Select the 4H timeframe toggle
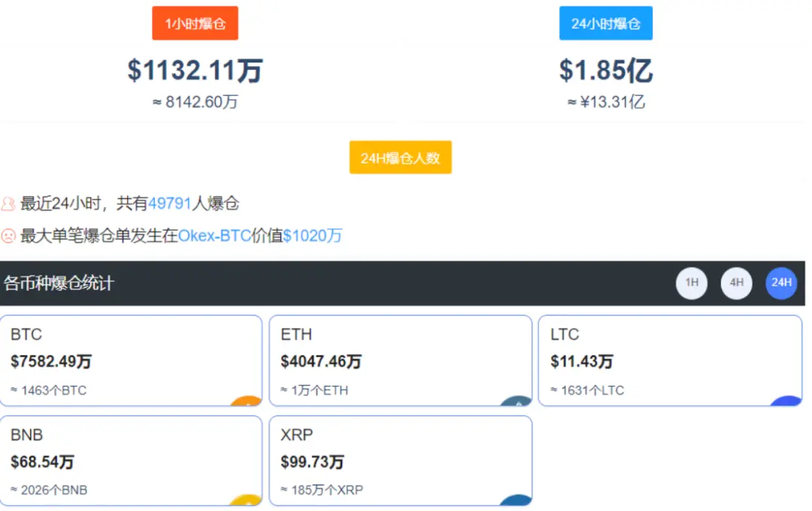 736,283
